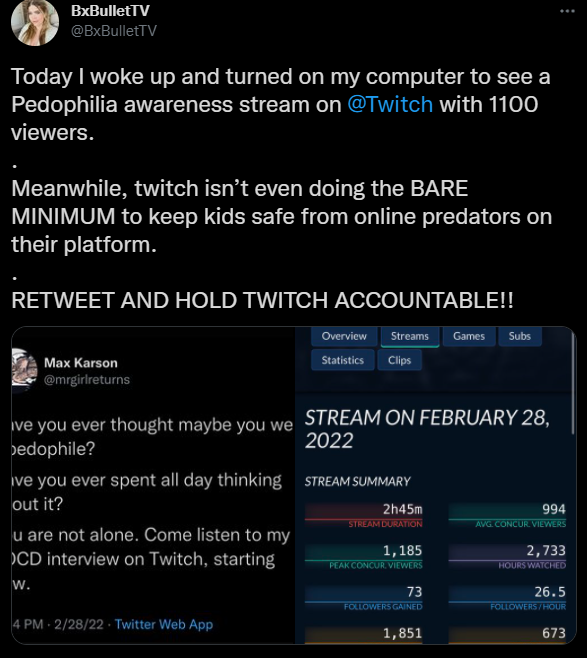
Task: Open the Statistics tab
Action: tap(342, 360)
